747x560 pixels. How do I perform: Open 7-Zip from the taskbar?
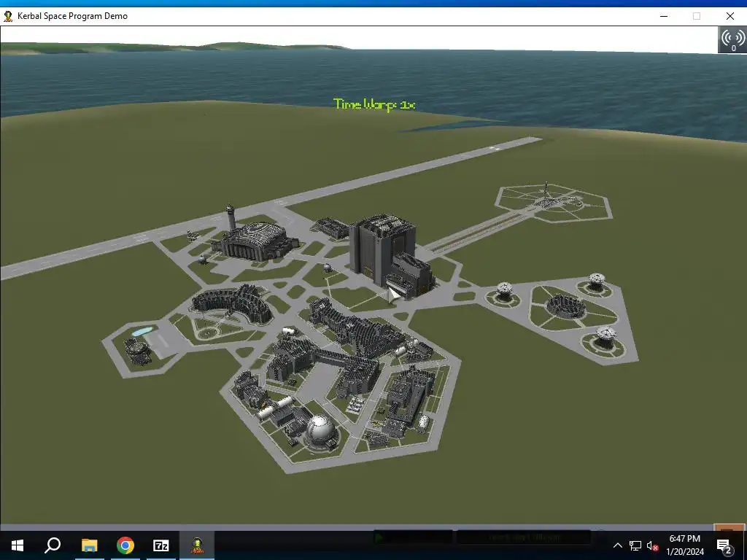(161, 545)
